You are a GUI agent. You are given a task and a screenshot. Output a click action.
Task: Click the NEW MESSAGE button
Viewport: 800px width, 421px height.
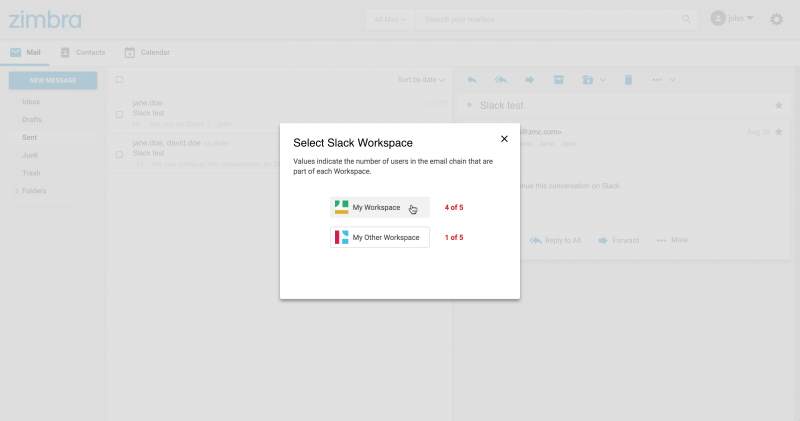click(x=53, y=80)
